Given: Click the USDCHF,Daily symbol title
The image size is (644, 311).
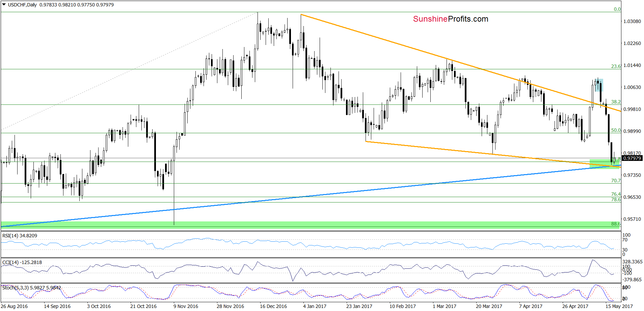Looking at the screenshot, I should coord(22,5).
